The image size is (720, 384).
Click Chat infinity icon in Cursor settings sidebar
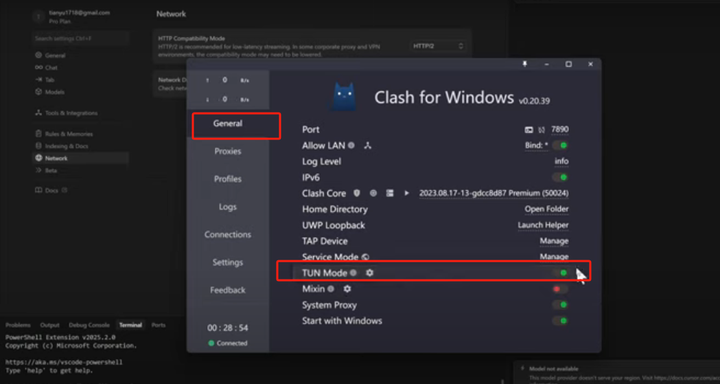[39, 68]
